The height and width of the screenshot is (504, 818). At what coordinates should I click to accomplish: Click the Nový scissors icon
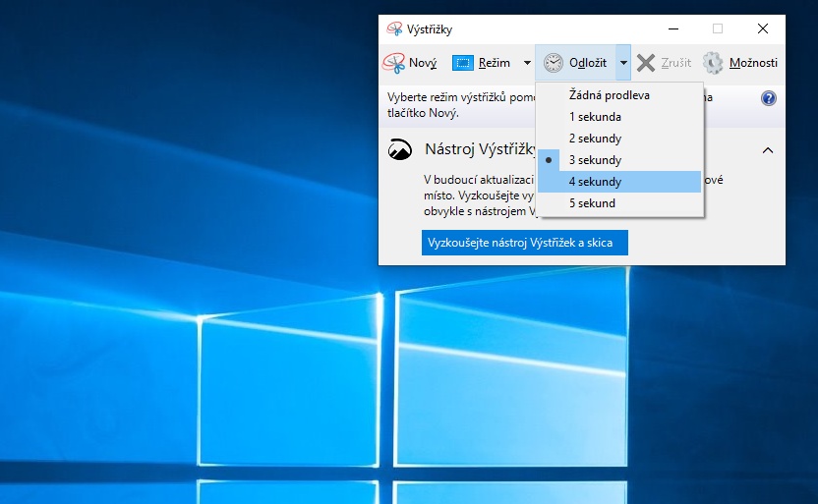[393, 63]
